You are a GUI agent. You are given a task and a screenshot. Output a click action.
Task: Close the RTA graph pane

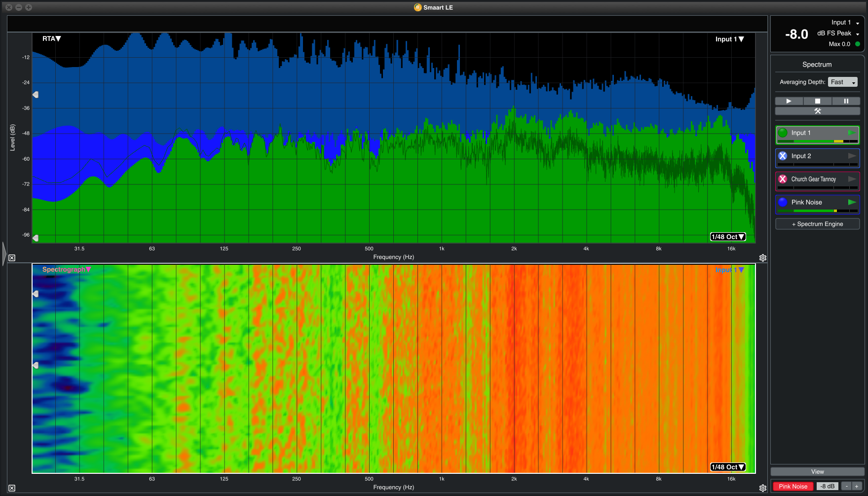click(12, 258)
